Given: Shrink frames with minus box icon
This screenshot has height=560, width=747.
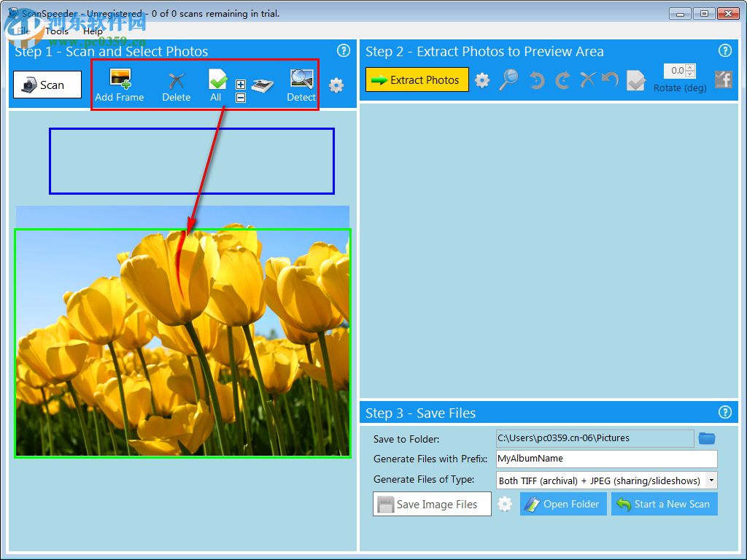Looking at the screenshot, I should pyautogui.click(x=241, y=98).
